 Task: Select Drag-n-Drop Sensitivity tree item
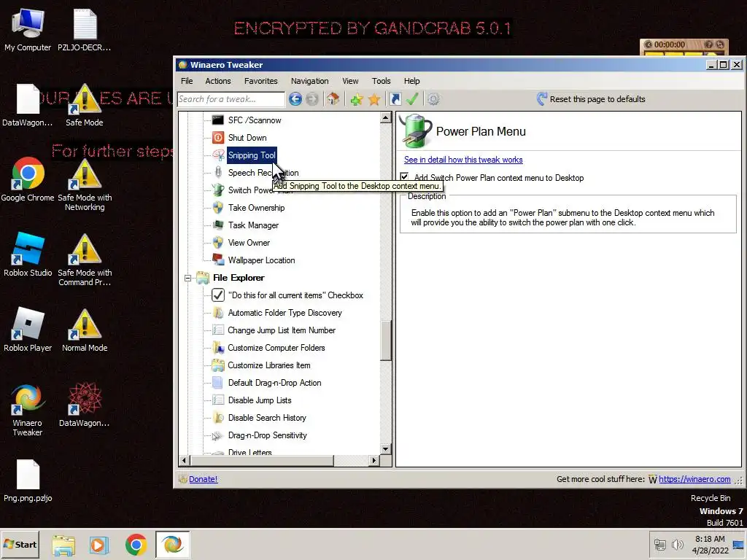[267, 435]
